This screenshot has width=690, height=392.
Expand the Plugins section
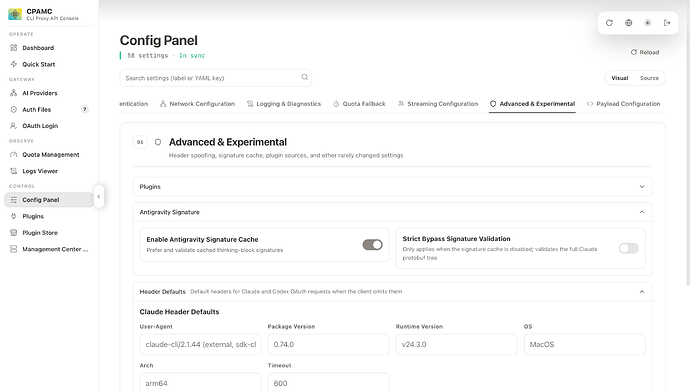pyautogui.click(x=392, y=187)
